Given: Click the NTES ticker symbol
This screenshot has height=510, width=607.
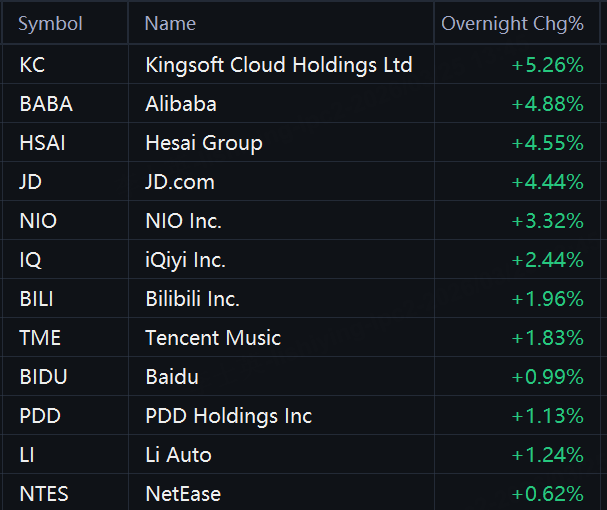Looking at the screenshot, I should tap(42, 494).
